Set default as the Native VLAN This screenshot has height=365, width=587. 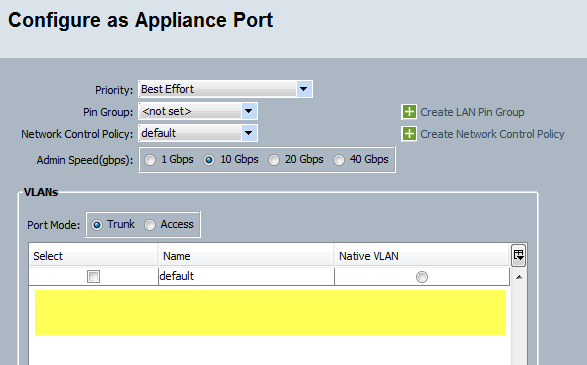pyautogui.click(x=422, y=277)
